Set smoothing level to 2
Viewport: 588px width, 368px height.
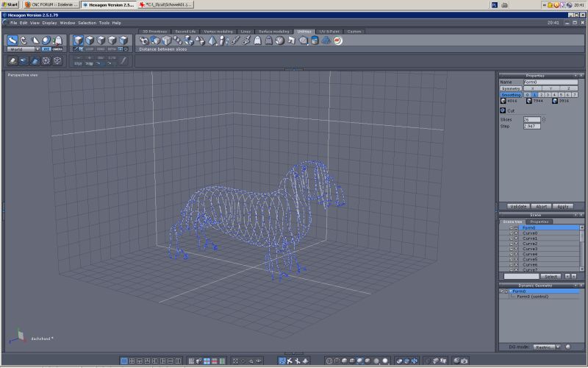[x=541, y=95]
